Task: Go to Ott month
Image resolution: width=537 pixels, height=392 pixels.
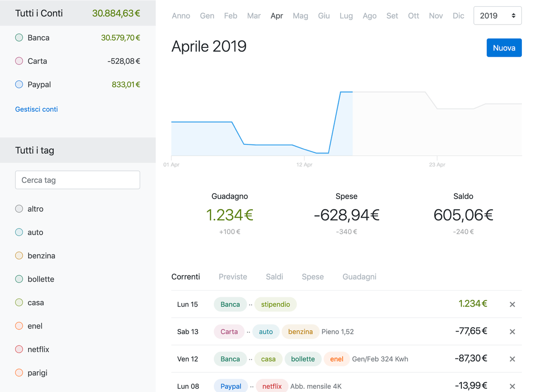Action: pyautogui.click(x=413, y=16)
